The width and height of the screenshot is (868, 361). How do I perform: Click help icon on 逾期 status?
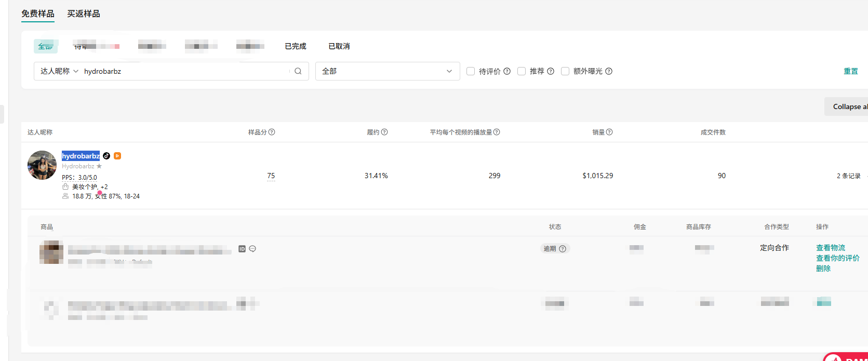tap(563, 249)
